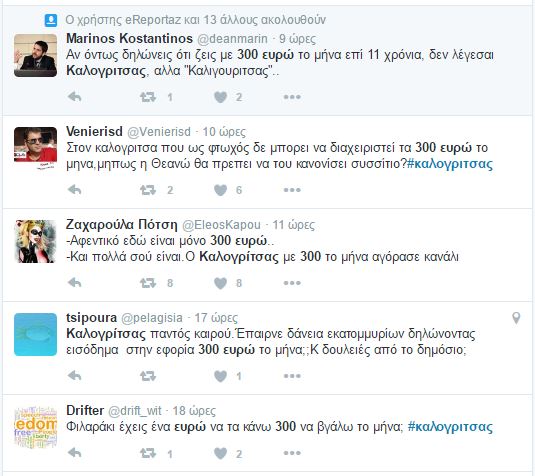
Task: Retweet the Marinos Kostantinos tweet
Action: click(148, 97)
